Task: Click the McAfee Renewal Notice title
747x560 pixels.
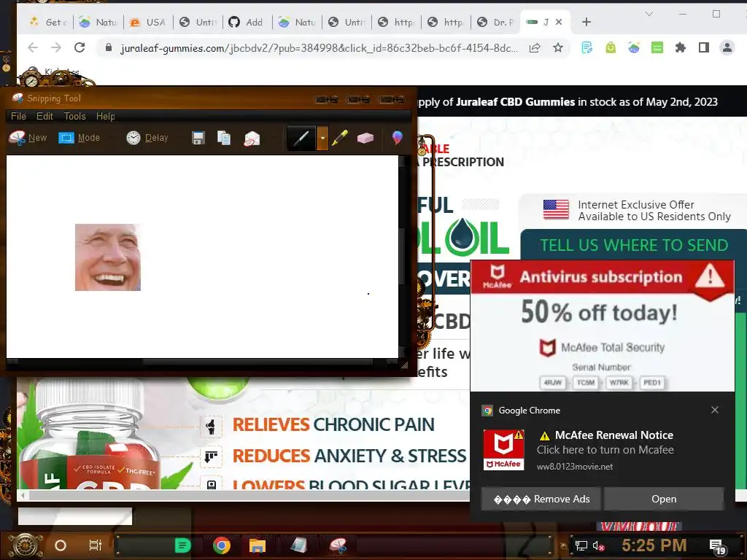Action: (614, 435)
